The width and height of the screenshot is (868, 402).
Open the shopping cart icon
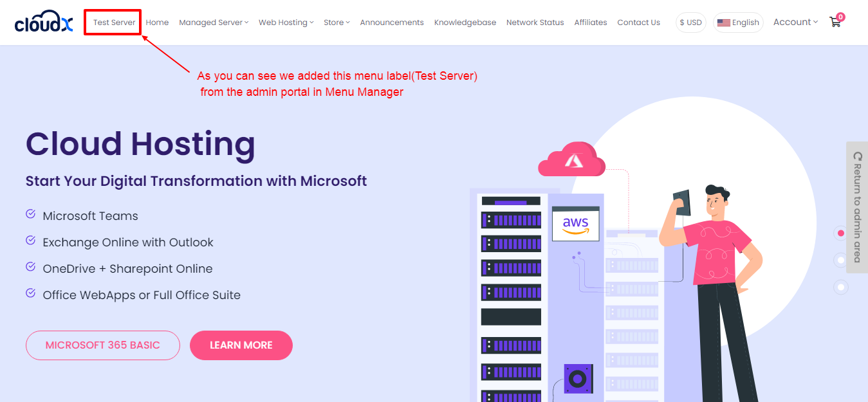(835, 22)
